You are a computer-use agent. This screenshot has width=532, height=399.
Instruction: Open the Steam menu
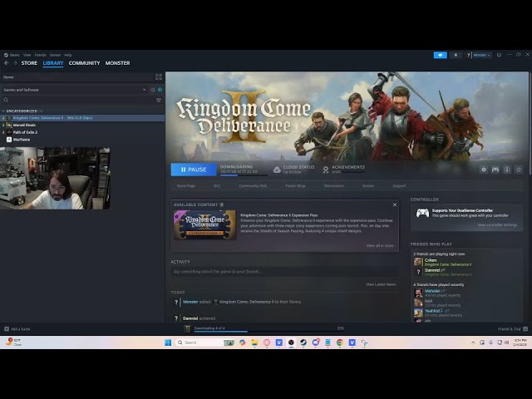12,55
